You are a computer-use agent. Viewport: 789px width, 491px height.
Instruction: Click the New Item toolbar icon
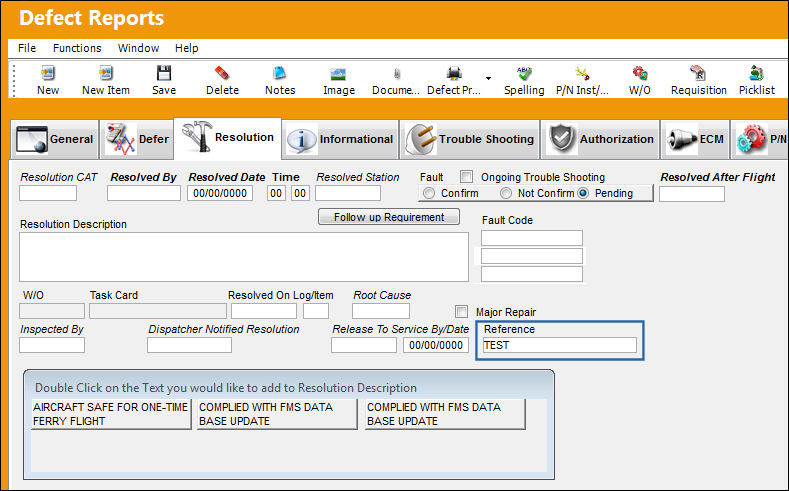106,73
